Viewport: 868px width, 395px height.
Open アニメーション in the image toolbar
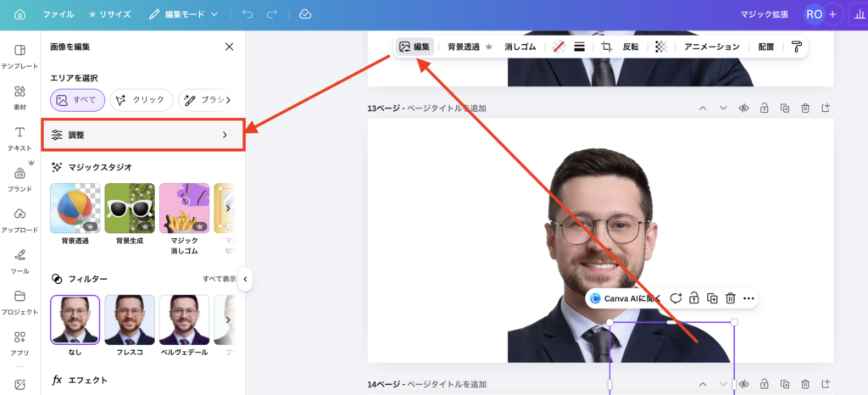pos(712,47)
